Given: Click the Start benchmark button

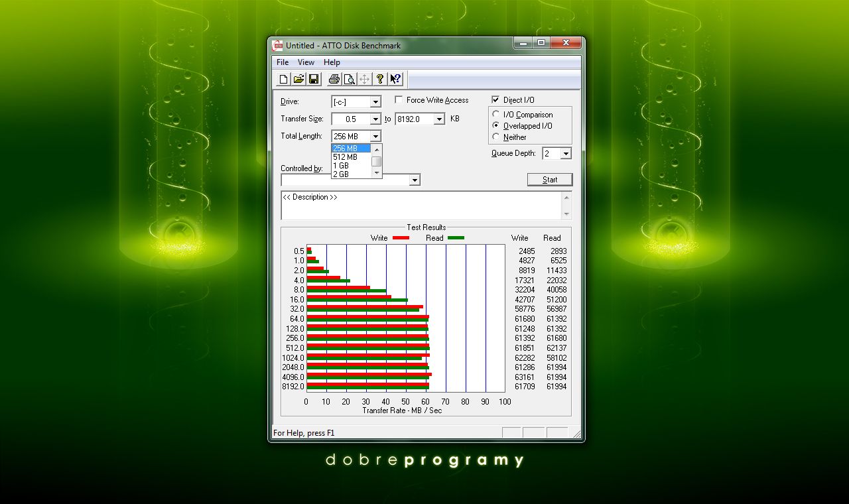Looking at the screenshot, I should (x=550, y=180).
